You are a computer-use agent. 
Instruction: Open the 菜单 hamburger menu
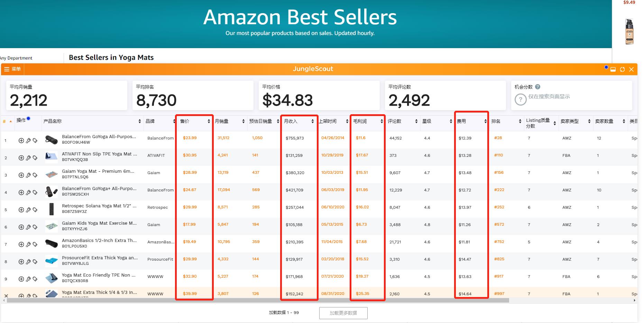click(x=12, y=69)
